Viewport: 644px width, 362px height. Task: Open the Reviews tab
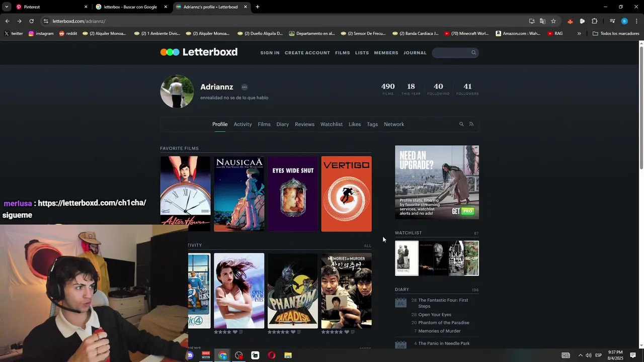304,124
